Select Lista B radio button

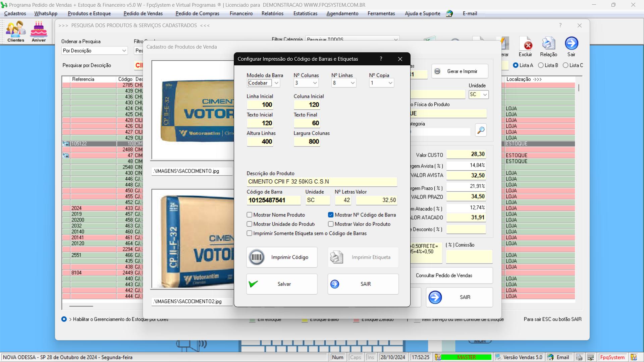pos(541,65)
